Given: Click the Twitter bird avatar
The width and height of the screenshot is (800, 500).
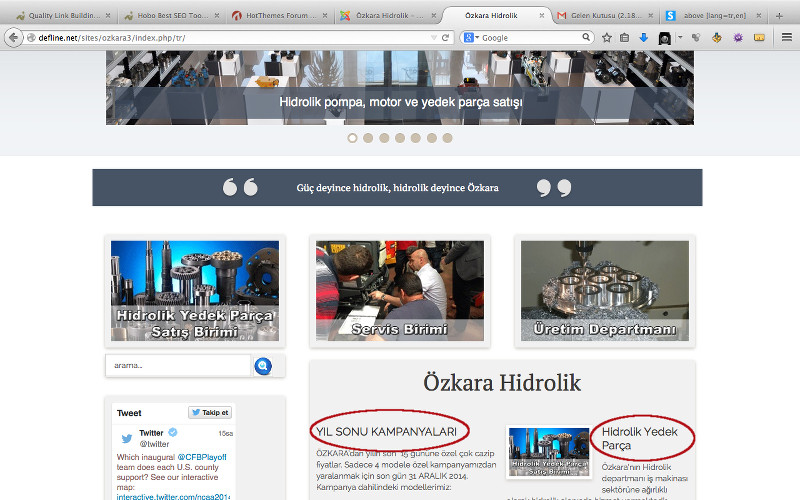Looking at the screenshot, I should click(x=127, y=438).
